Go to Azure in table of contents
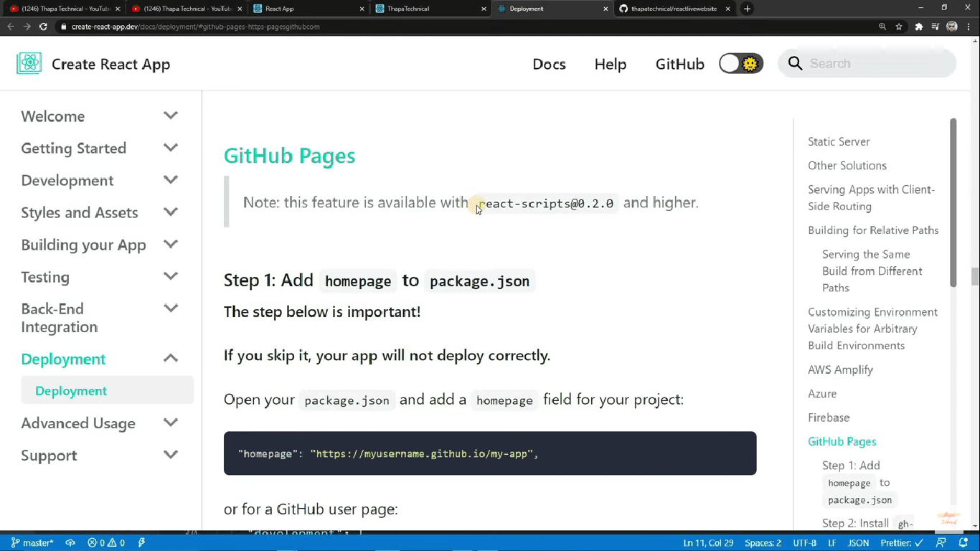 point(822,393)
